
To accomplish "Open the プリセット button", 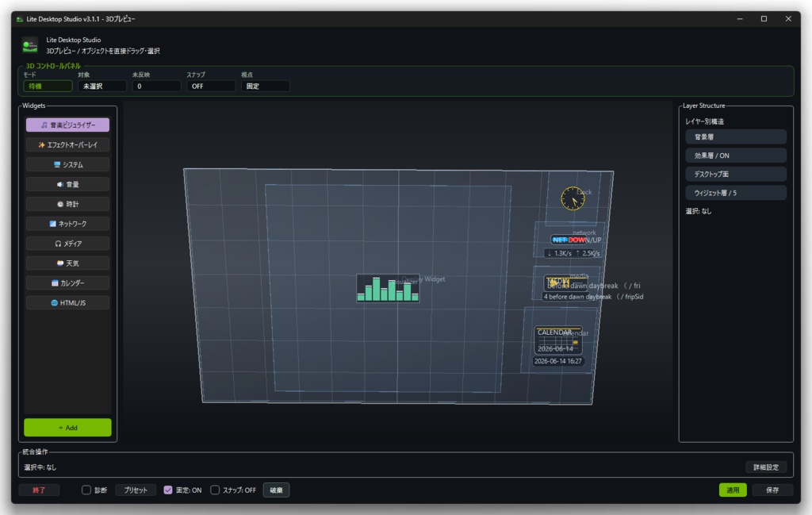I will point(136,490).
